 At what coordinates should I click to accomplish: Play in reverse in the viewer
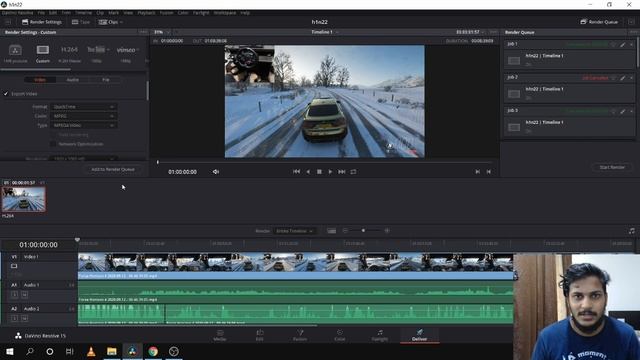coord(308,172)
